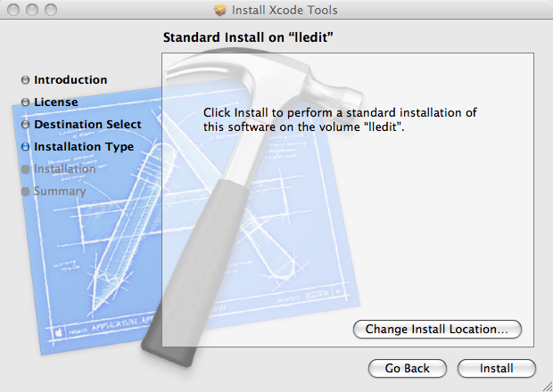The image size is (553, 392).
Task: Click the grayed Installation step bullet
Action: click(x=25, y=169)
